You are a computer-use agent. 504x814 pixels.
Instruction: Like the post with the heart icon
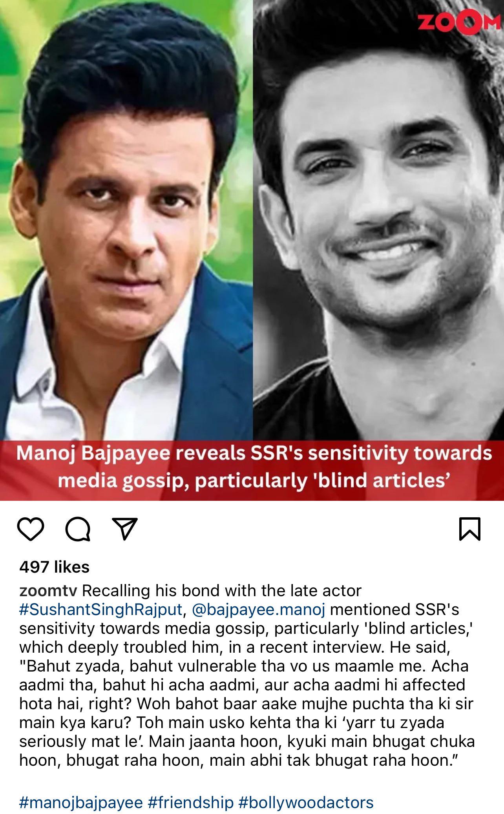31,529
